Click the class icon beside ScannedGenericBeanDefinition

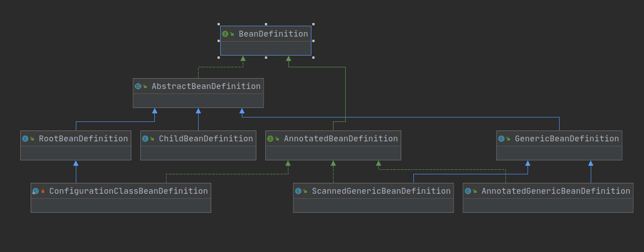click(x=298, y=191)
